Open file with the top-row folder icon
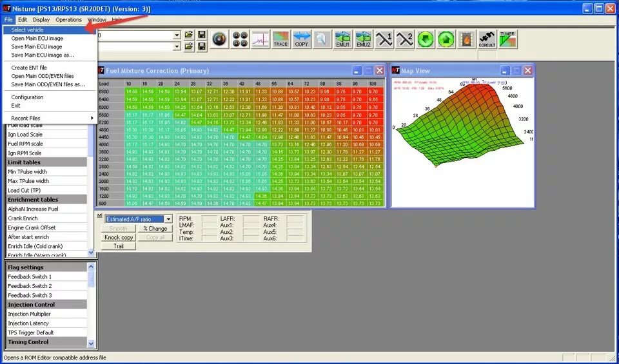 tap(189, 35)
